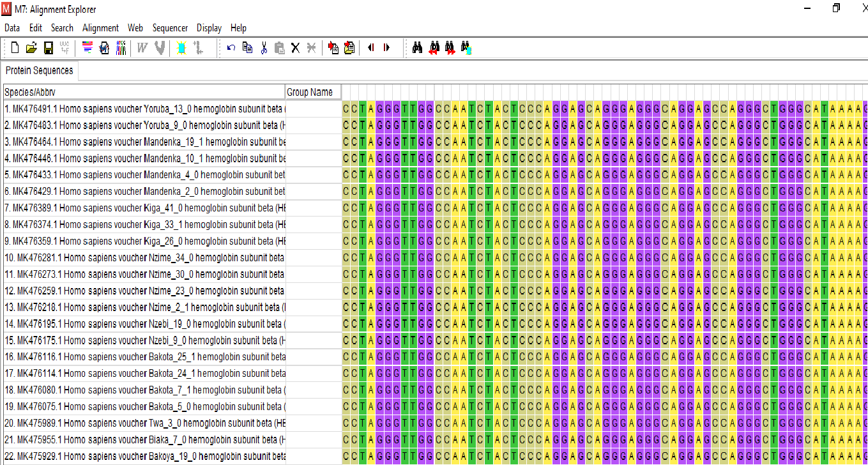This screenshot has width=868, height=465.
Task: Cut selection using the scissors icon
Action: pyautogui.click(x=263, y=48)
